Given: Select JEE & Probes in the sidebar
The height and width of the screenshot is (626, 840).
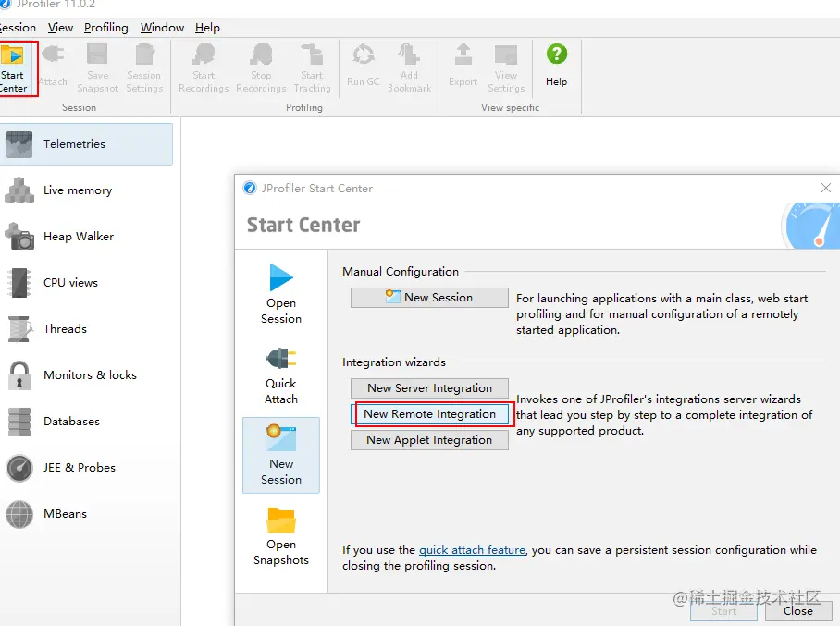Looking at the screenshot, I should click(x=86, y=468).
